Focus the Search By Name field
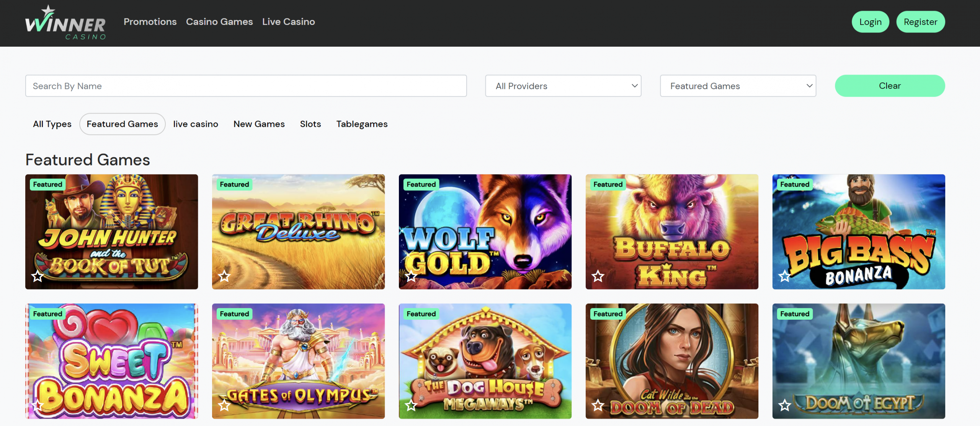The image size is (980, 426). [x=246, y=86]
